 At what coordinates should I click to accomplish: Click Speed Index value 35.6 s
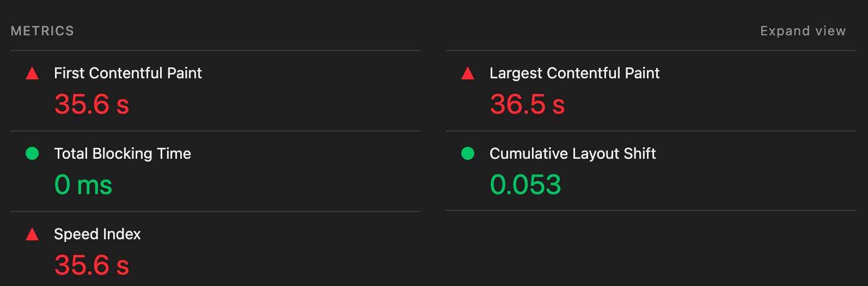tap(91, 265)
